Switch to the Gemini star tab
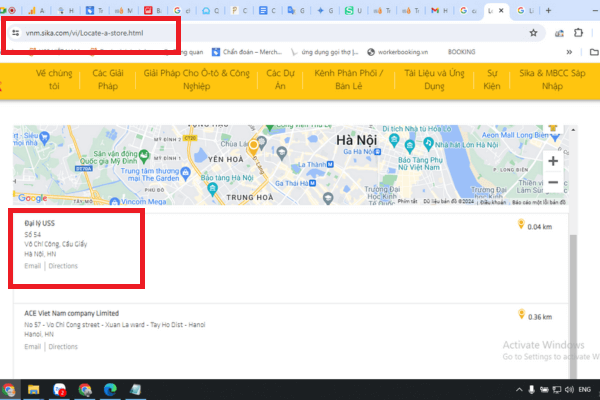This screenshot has height=400, width=600. pos(324,11)
